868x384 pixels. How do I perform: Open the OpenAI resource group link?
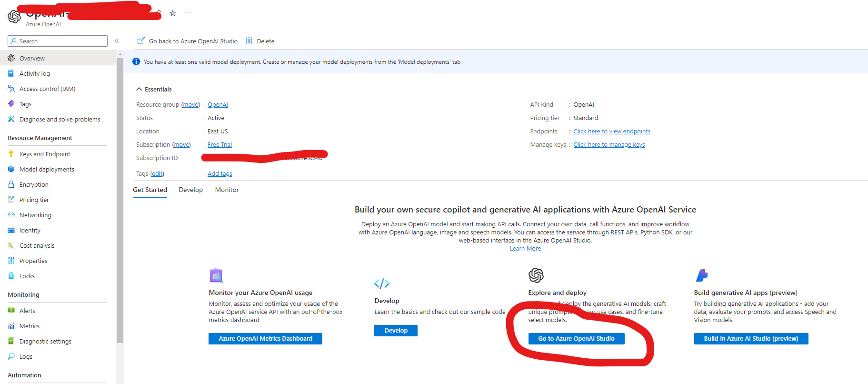coord(218,105)
